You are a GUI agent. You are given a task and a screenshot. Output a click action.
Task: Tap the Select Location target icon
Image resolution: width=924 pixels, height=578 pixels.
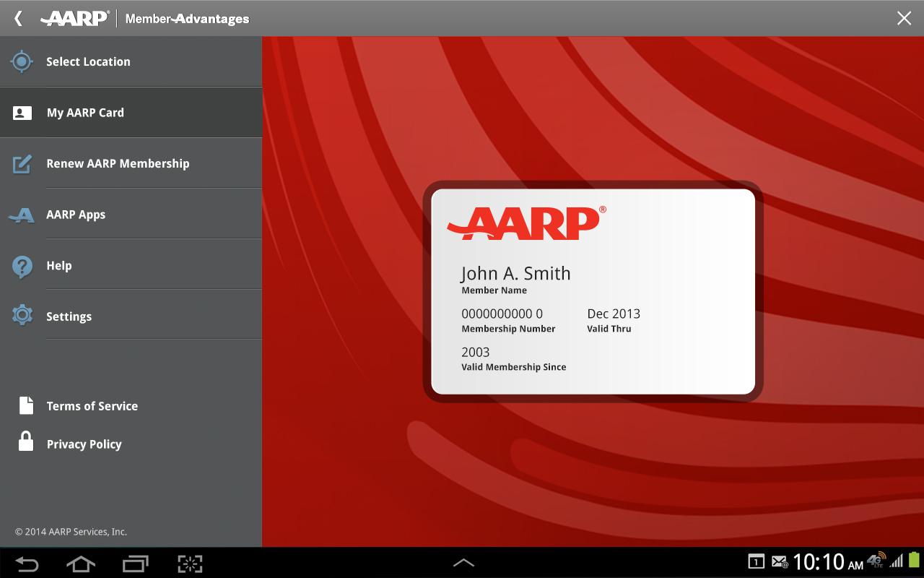click(x=22, y=61)
